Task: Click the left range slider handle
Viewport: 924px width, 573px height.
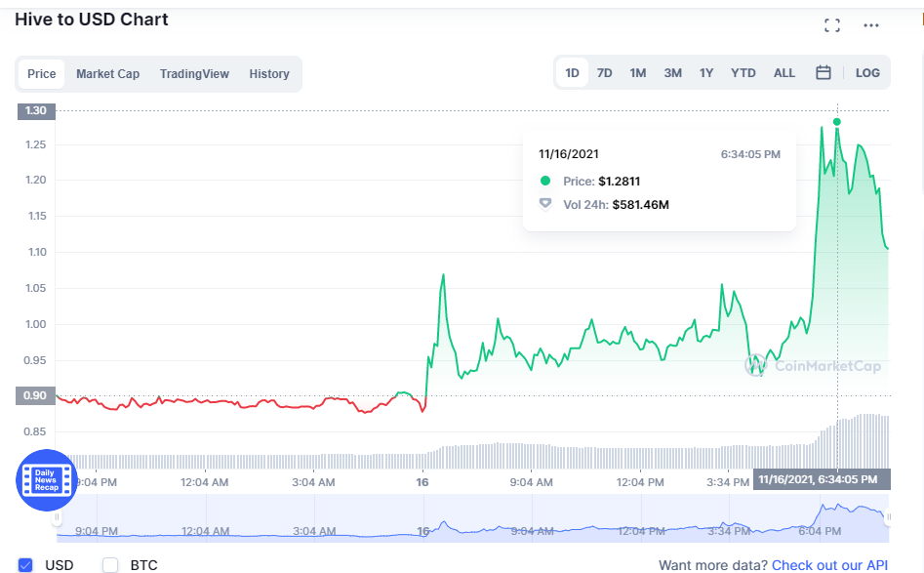Action: pos(58,517)
